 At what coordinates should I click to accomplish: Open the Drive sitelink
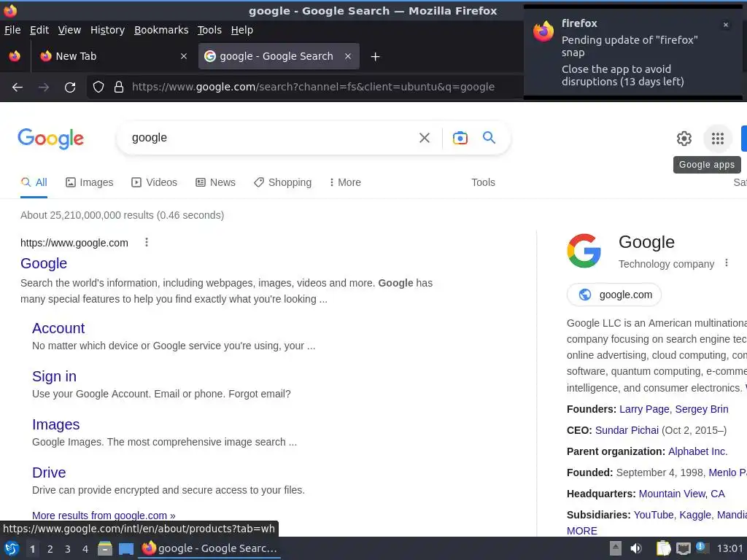[x=49, y=472]
